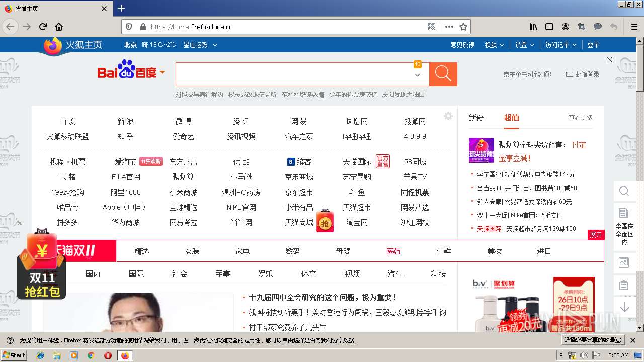The image size is (644, 362).
Task: Select the 国际 news tab
Action: coord(136,274)
